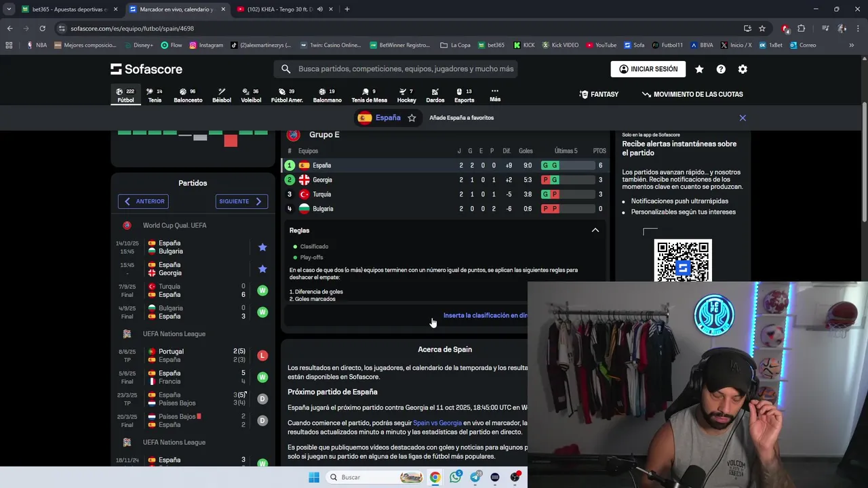The image size is (868, 488).
Task: Go to ANTERIOR matches
Action: coord(143,201)
